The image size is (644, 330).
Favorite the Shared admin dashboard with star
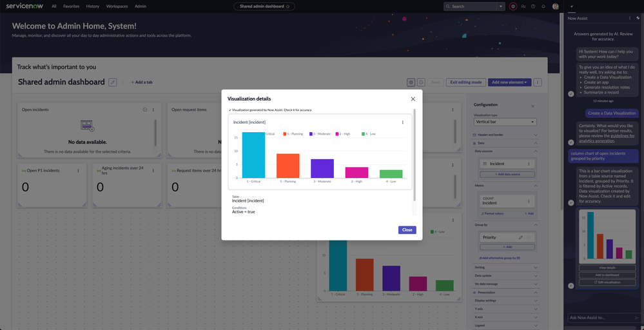coord(288,6)
